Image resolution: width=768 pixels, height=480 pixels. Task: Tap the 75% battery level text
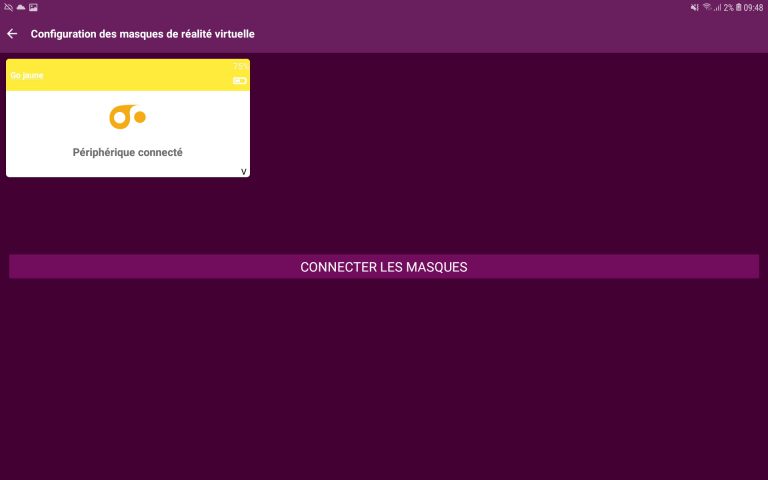pyautogui.click(x=240, y=66)
